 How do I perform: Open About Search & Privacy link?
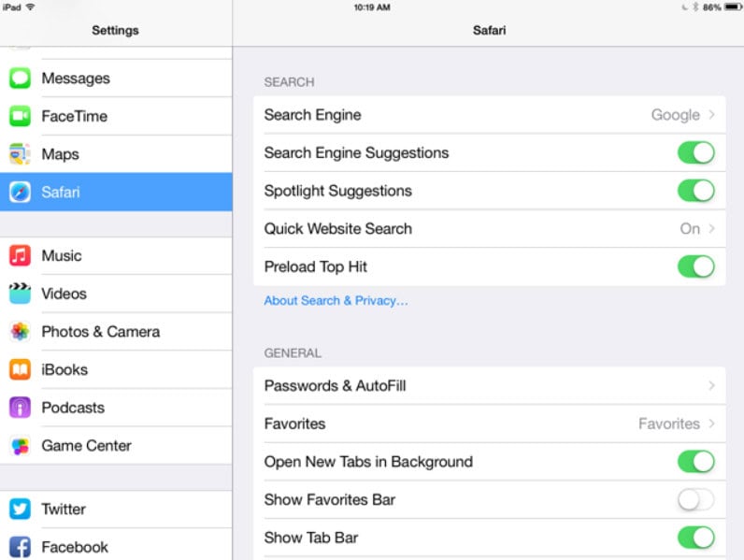click(x=336, y=300)
